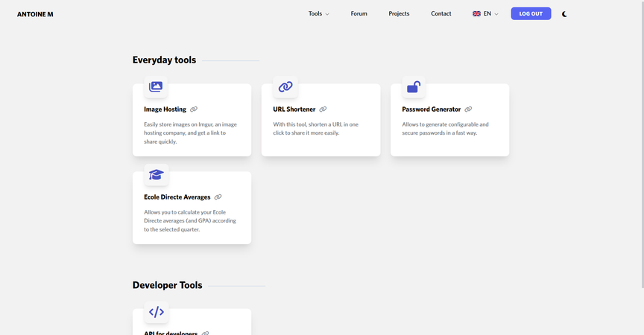The height and width of the screenshot is (335, 644).
Task: Click the page vertical scrollbar
Action: (641, 149)
